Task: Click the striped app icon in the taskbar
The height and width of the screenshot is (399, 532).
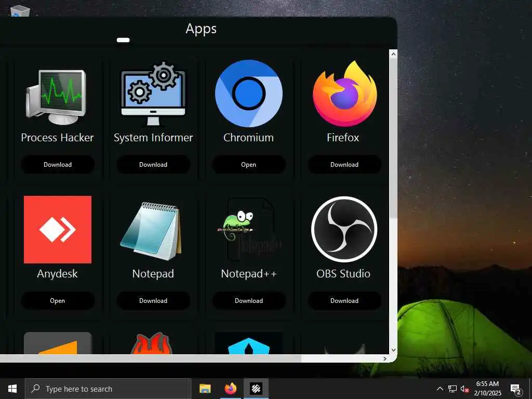Action: coord(256,389)
